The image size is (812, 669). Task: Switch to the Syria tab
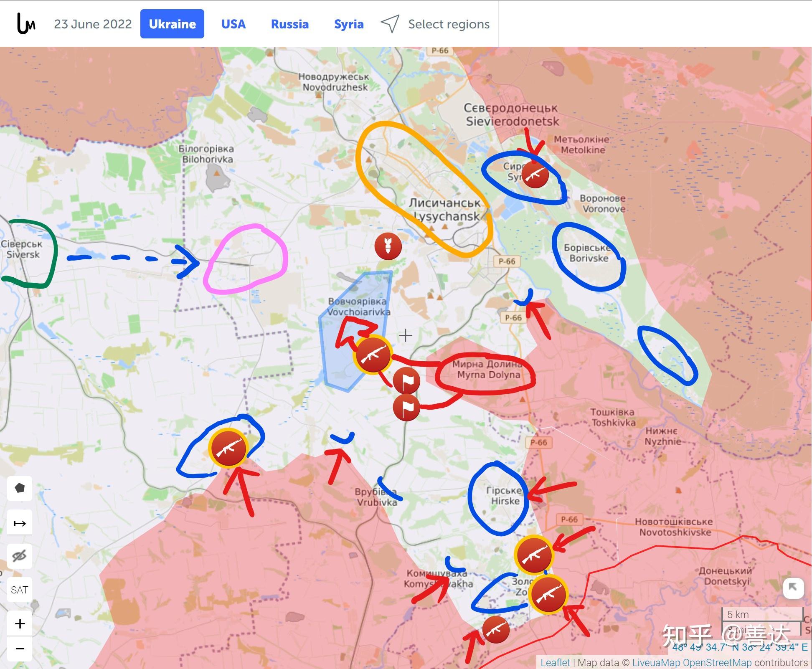pyautogui.click(x=349, y=24)
